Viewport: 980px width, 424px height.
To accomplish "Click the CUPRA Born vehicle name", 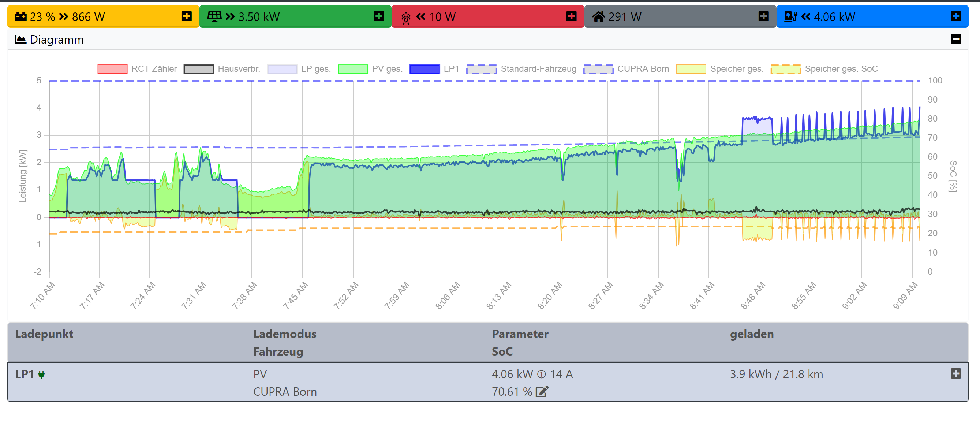I will (x=285, y=391).
